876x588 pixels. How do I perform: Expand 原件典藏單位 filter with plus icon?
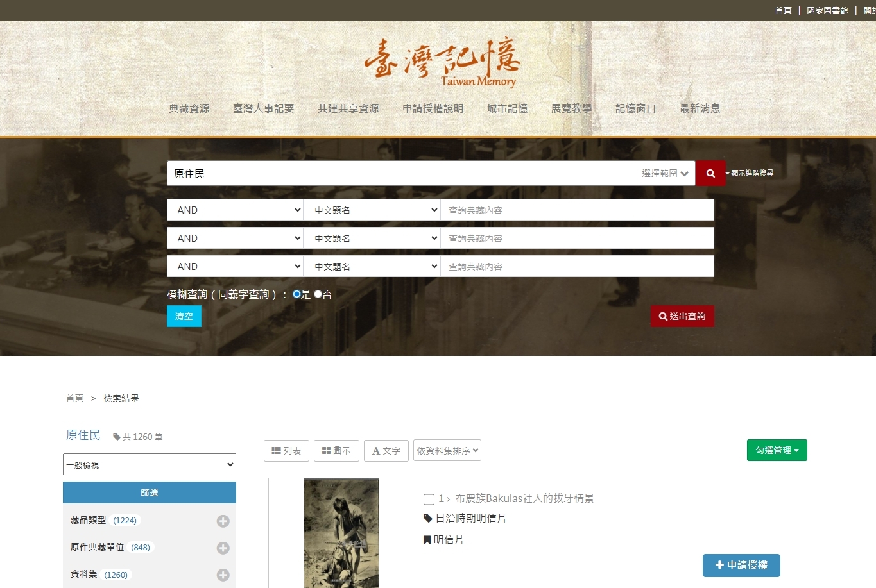[223, 548]
